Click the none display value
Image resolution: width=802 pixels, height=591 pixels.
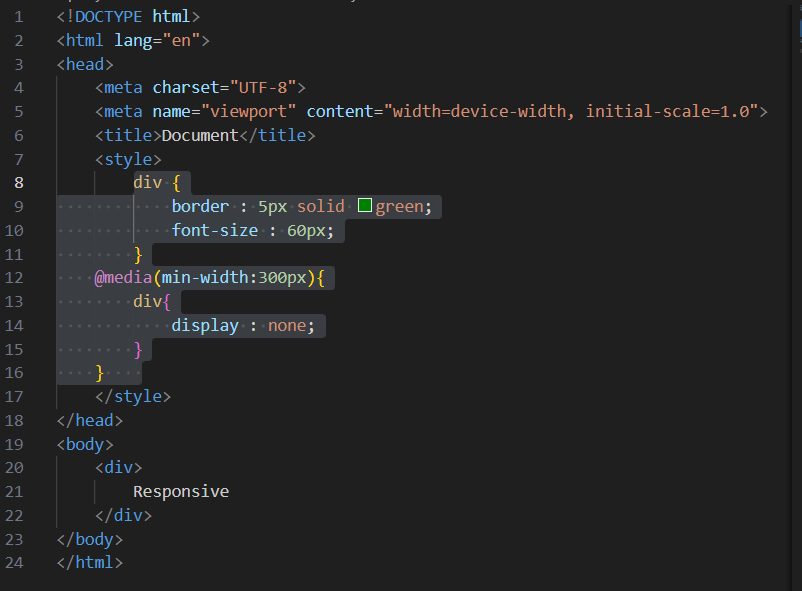pos(286,324)
